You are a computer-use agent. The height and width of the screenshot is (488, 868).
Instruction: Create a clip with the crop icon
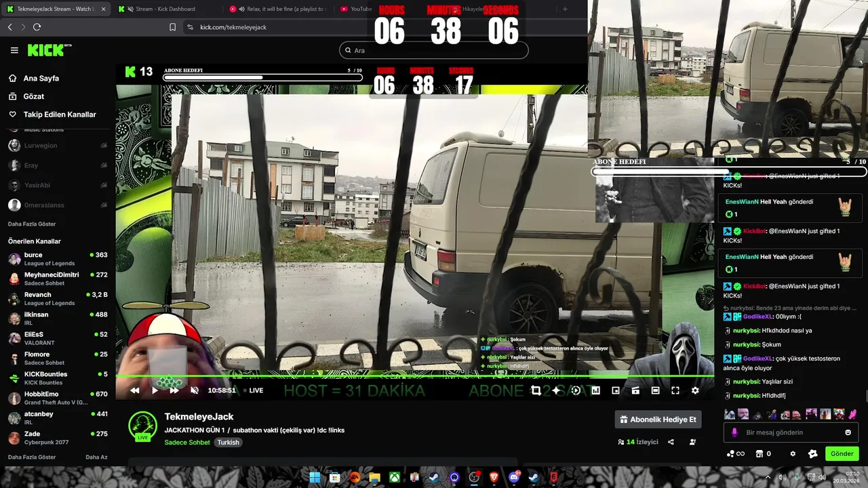536,390
